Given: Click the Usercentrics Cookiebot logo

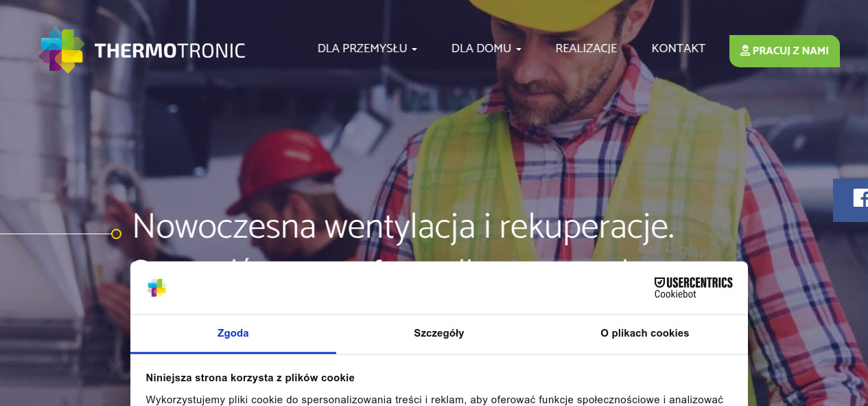Looking at the screenshot, I should click(x=693, y=288).
